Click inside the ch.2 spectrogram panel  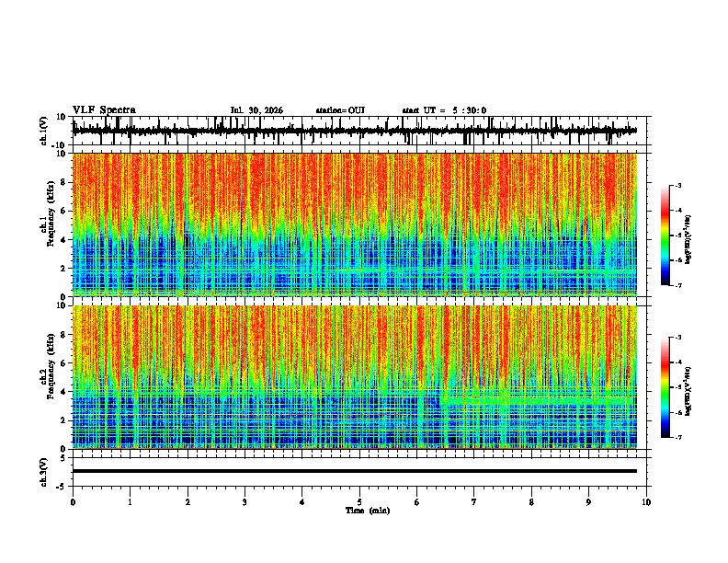point(355,377)
